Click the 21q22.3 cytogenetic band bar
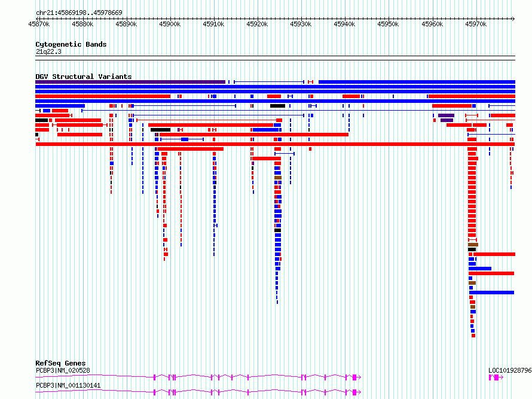This screenshot has height=399, width=532. click(x=275, y=58)
